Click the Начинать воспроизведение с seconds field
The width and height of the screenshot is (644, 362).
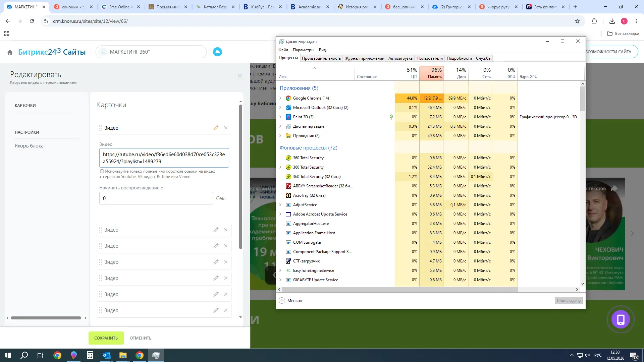156,198
